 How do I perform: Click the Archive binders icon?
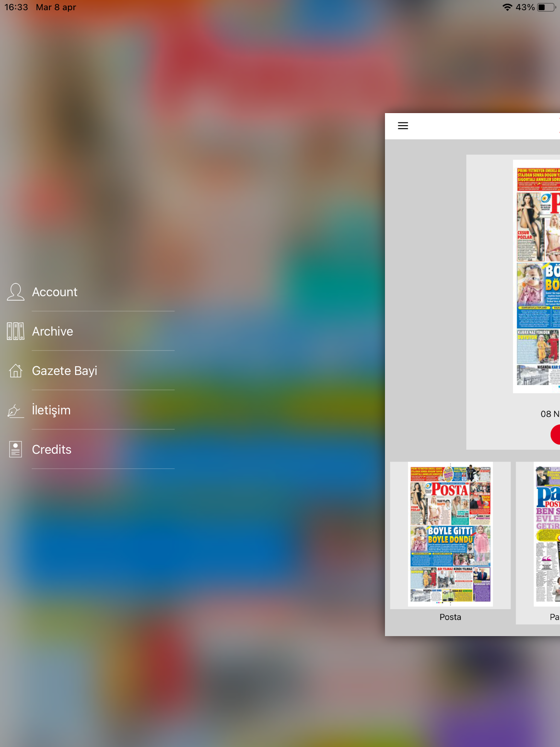click(x=16, y=331)
